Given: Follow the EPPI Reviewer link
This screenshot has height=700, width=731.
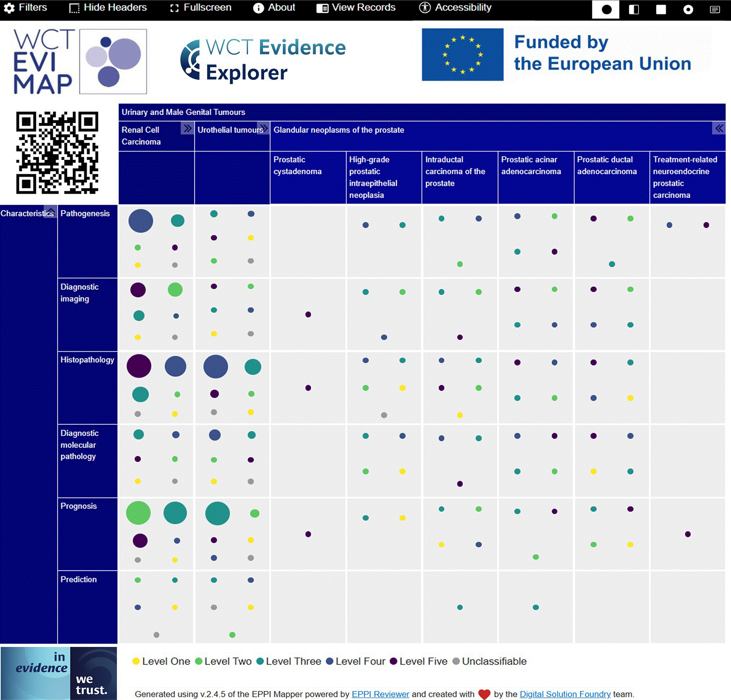Looking at the screenshot, I should (x=380, y=694).
